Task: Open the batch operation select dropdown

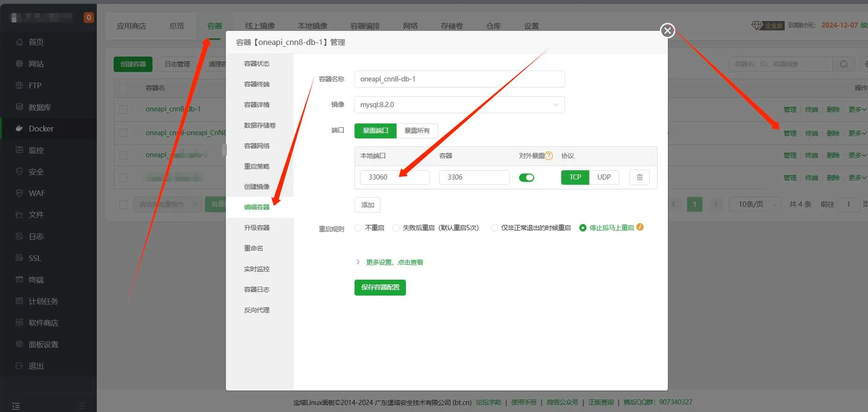Action: [x=167, y=204]
